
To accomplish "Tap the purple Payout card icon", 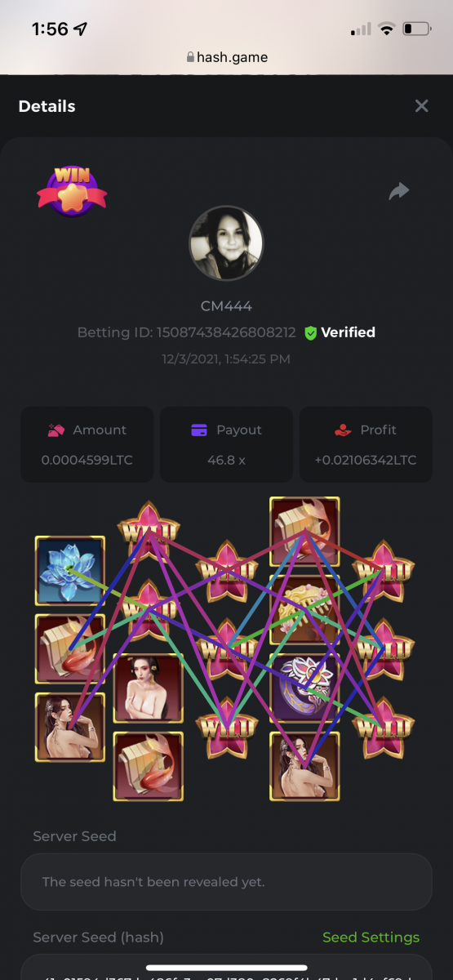I will point(199,430).
